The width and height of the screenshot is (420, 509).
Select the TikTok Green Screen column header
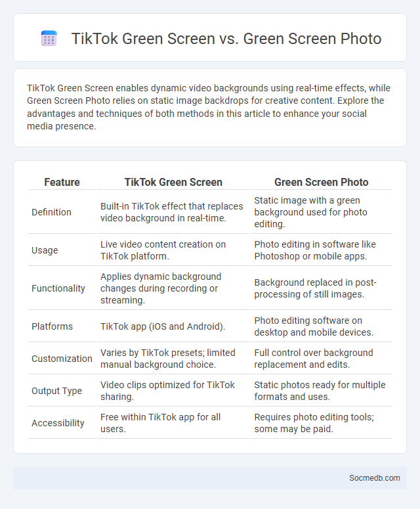pyautogui.click(x=173, y=182)
